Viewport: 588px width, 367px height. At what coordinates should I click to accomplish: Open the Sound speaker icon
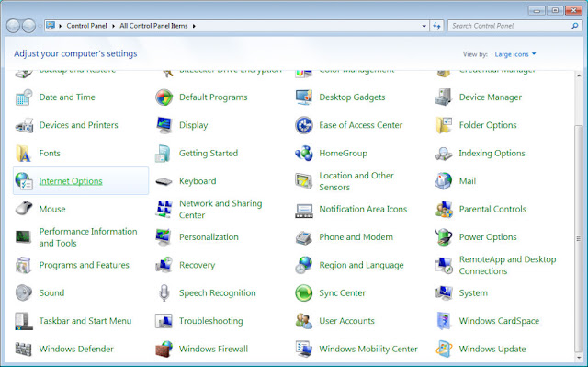pyautogui.click(x=24, y=293)
